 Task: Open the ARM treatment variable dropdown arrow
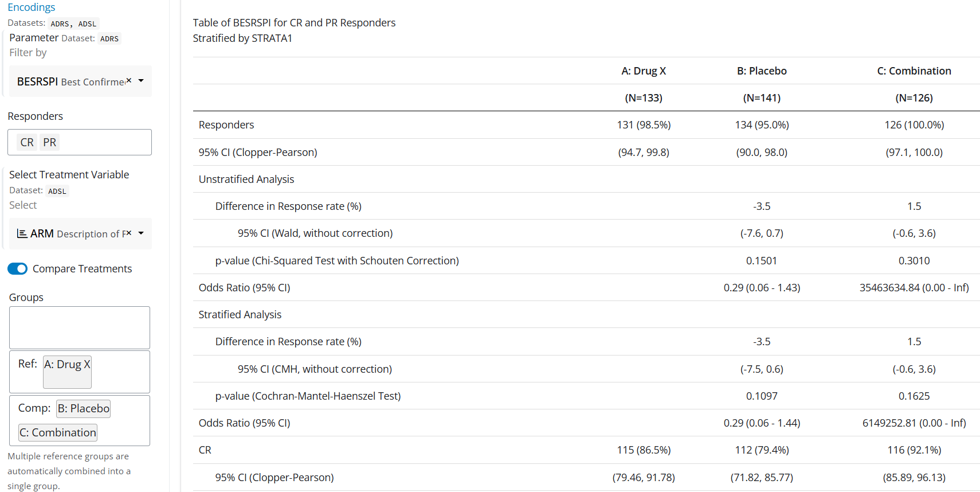(141, 233)
